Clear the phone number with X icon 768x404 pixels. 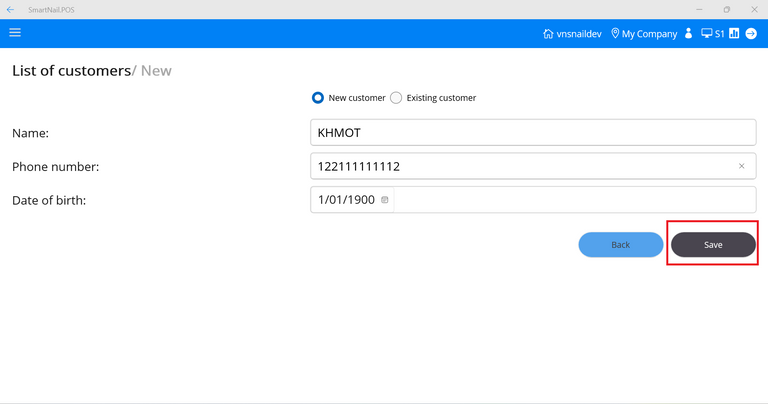click(741, 166)
